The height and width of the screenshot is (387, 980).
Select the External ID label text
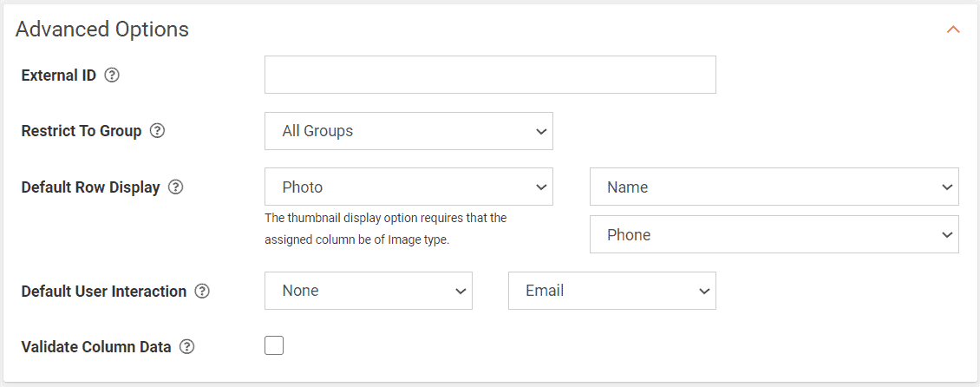click(59, 75)
